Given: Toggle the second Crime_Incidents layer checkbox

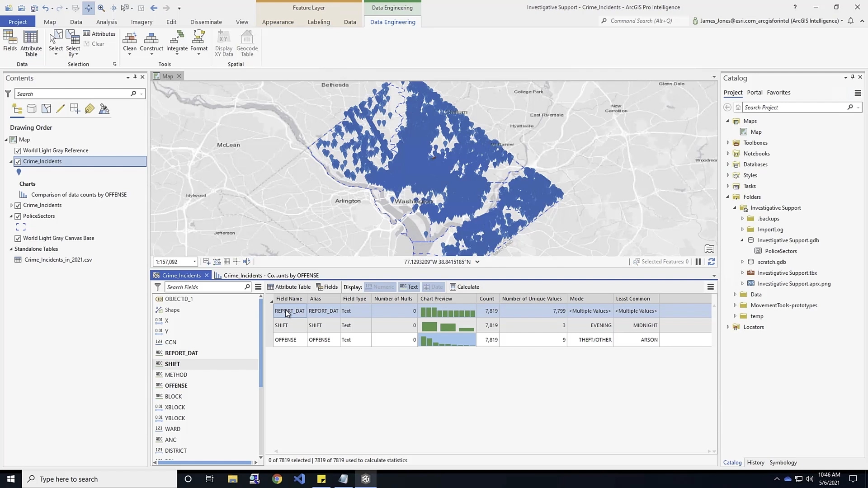Looking at the screenshot, I should [18, 206].
